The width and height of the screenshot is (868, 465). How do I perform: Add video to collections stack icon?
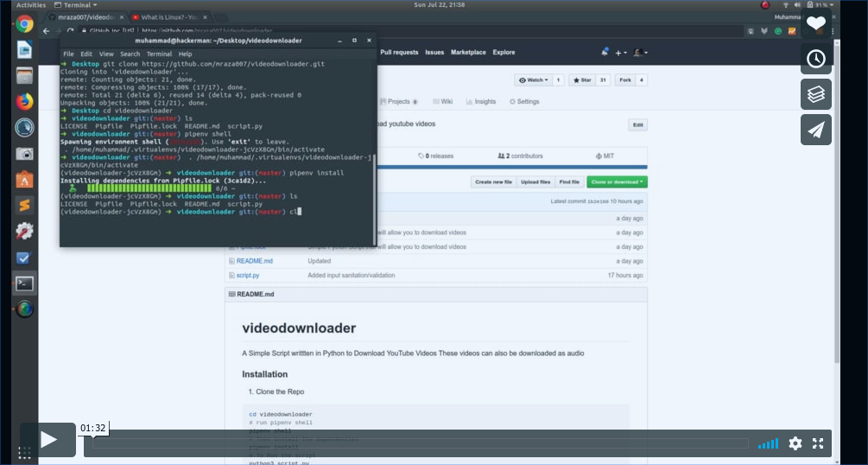point(816,94)
